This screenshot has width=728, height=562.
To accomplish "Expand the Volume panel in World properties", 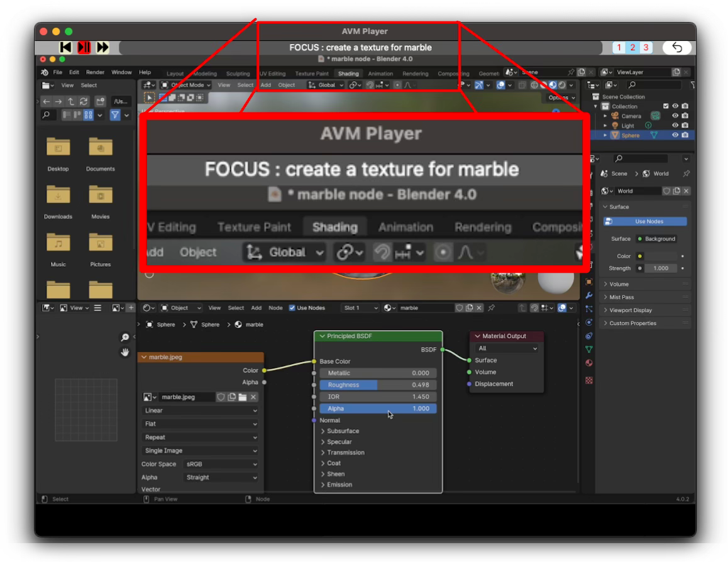I will tap(619, 284).
